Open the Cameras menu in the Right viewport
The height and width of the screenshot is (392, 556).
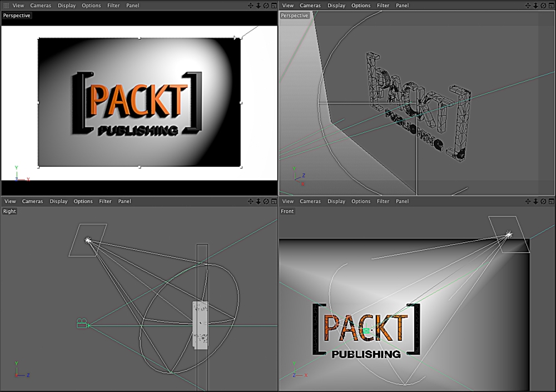tap(32, 201)
